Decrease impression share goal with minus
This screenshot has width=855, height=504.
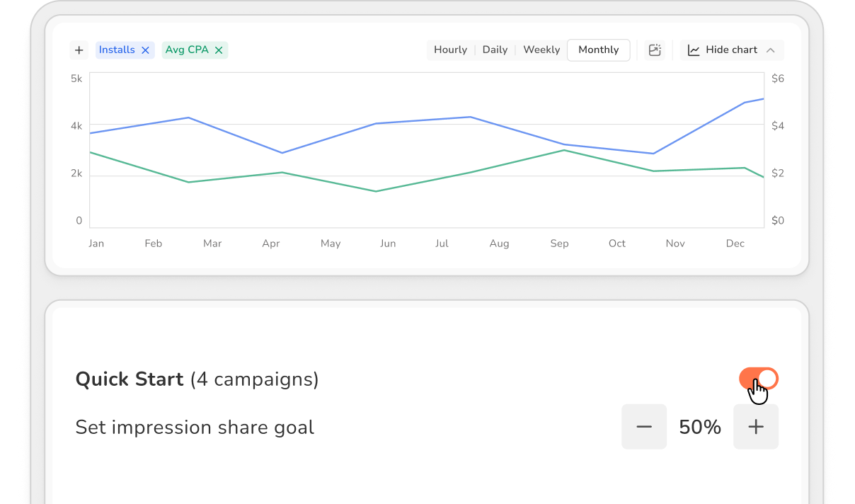(x=644, y=427)
